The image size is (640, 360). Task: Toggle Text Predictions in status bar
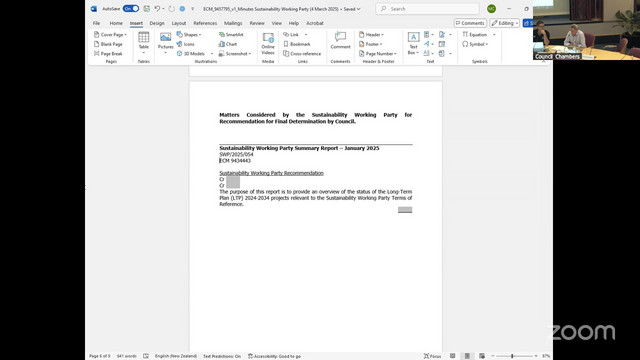(x=222, y=356)
